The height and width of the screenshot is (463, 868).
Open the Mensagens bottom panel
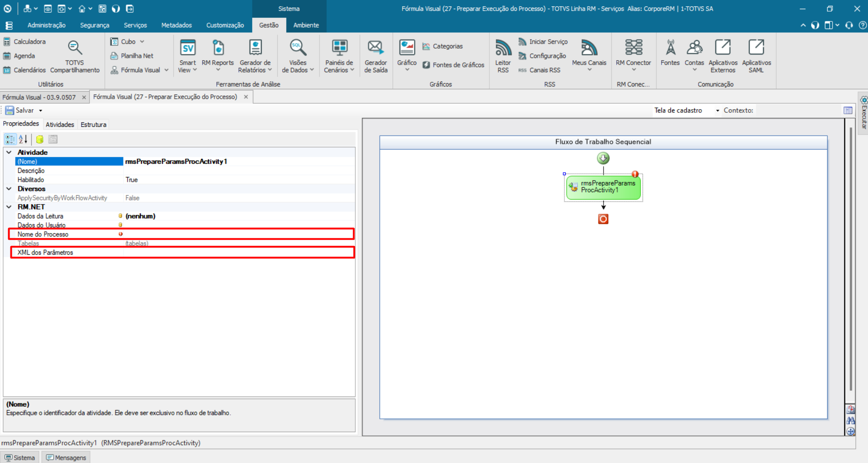point(66,458)
